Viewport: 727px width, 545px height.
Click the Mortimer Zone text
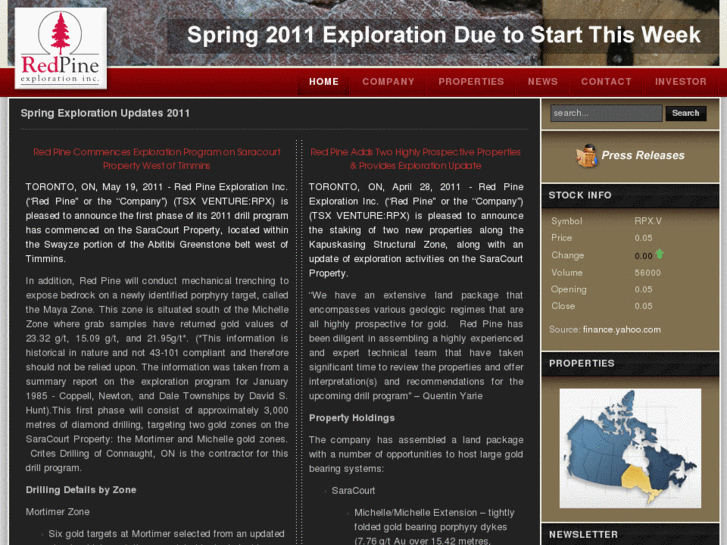(x=57, y=512)
